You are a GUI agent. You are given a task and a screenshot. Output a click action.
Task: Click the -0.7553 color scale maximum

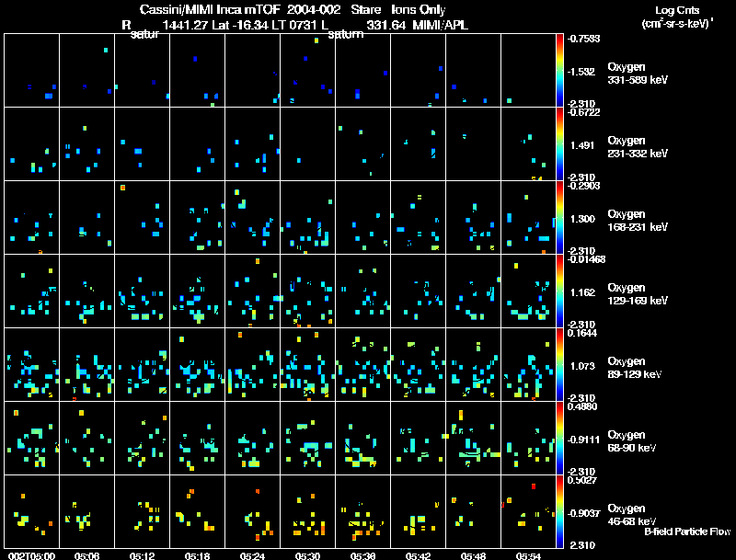tap(583, 39)
